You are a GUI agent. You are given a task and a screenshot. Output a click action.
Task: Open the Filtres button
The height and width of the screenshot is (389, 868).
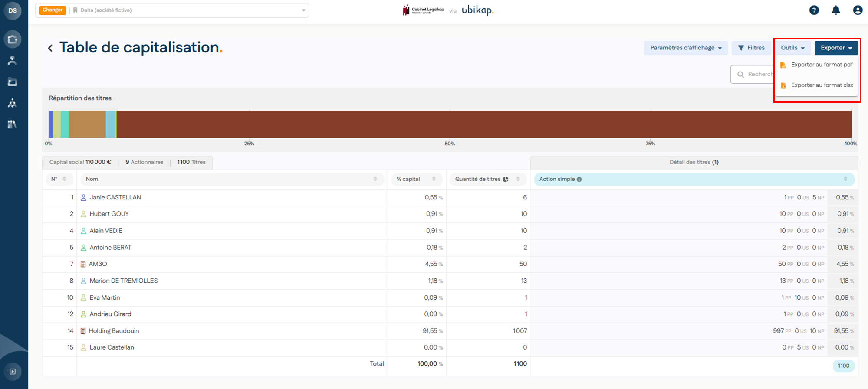point(751,48)
